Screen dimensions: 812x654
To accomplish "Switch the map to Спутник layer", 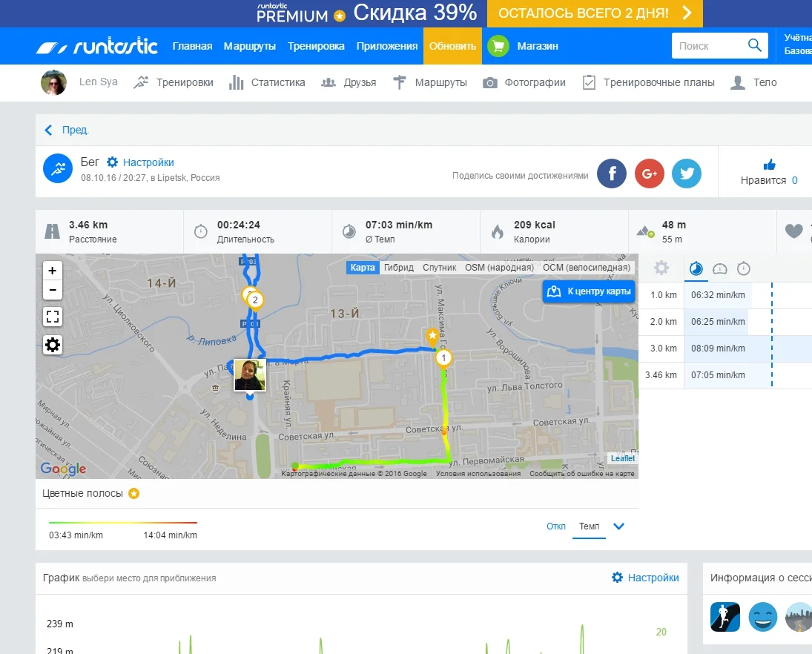I will tap(439, 268).
